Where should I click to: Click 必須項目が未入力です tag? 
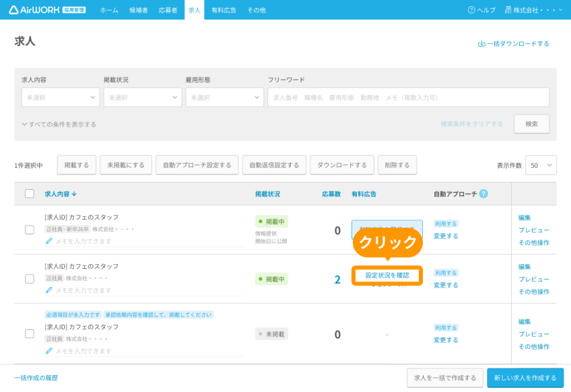pos(73,315)
